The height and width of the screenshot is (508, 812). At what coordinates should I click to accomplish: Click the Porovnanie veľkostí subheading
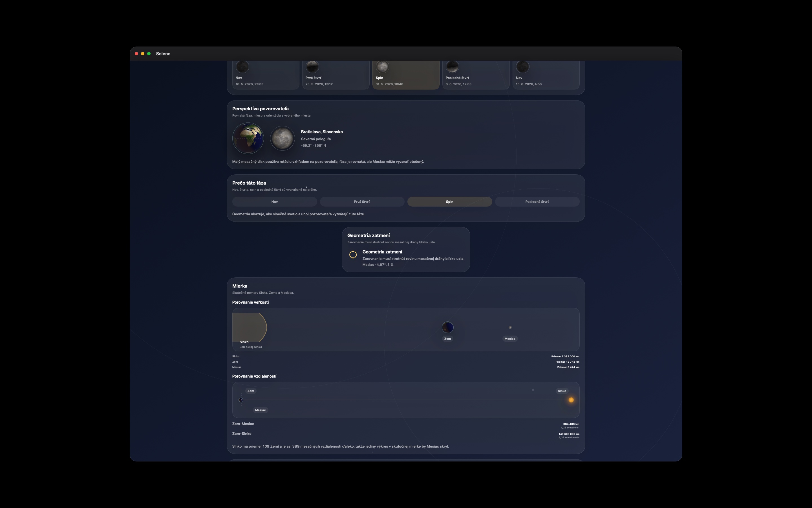tap(250, 302)
